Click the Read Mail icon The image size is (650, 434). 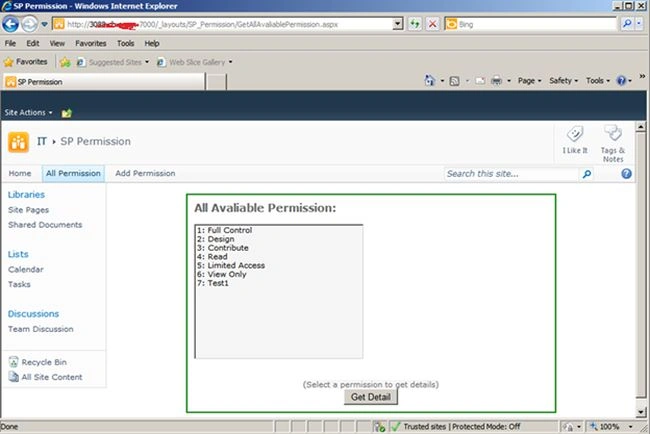point(480,81)
